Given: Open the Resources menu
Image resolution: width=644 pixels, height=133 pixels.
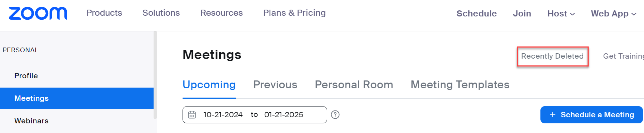Looking at the screenshot, I should 221,13.
